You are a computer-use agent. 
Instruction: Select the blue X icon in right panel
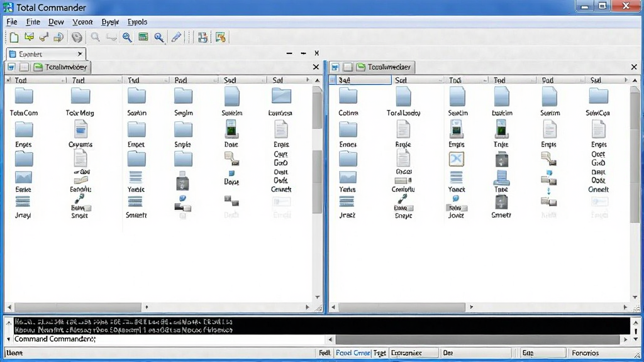pos(457,159)
